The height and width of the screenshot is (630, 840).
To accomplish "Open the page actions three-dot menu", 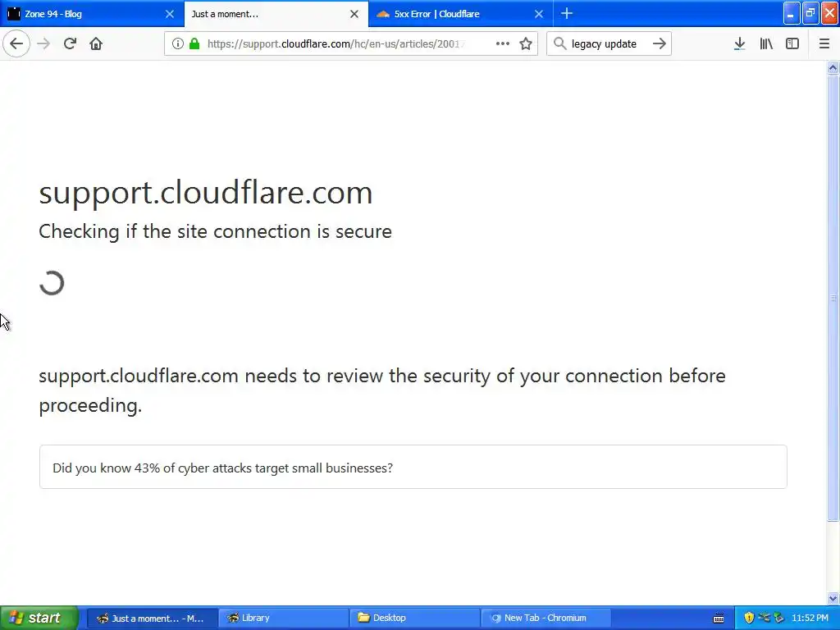I will pos(503,43).
